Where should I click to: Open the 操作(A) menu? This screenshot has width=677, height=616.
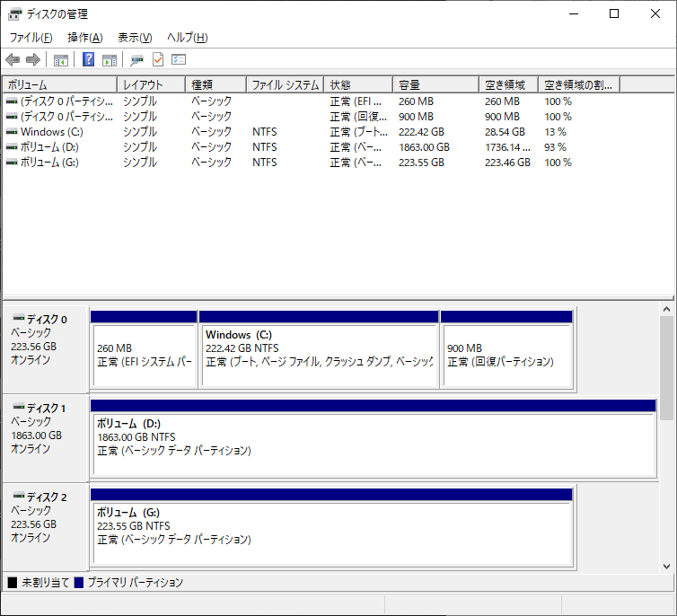[85, 38]
